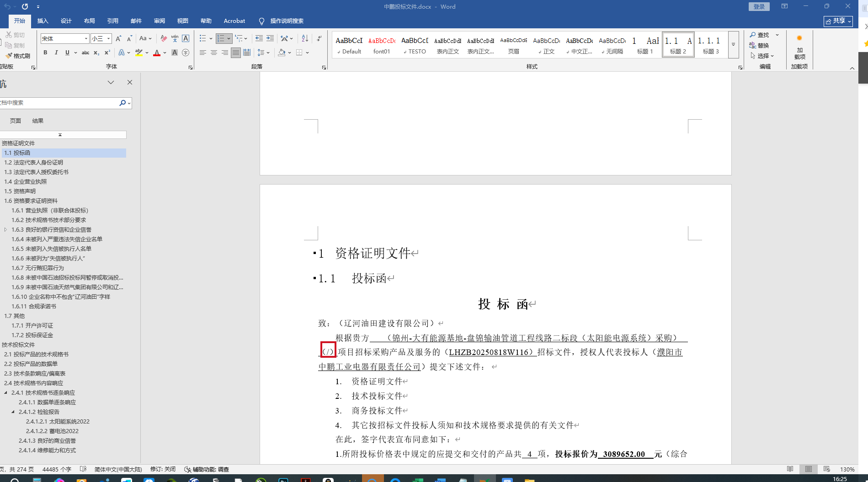Switch to Web Layout view in status bar

click(x=826, y=469)
